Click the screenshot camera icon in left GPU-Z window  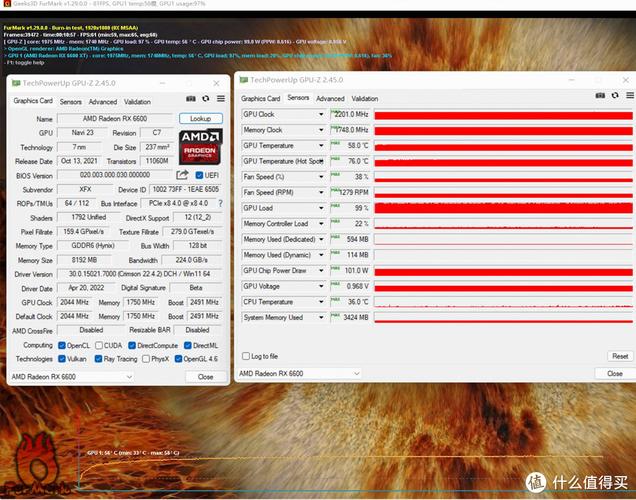[x=191, y=101]
